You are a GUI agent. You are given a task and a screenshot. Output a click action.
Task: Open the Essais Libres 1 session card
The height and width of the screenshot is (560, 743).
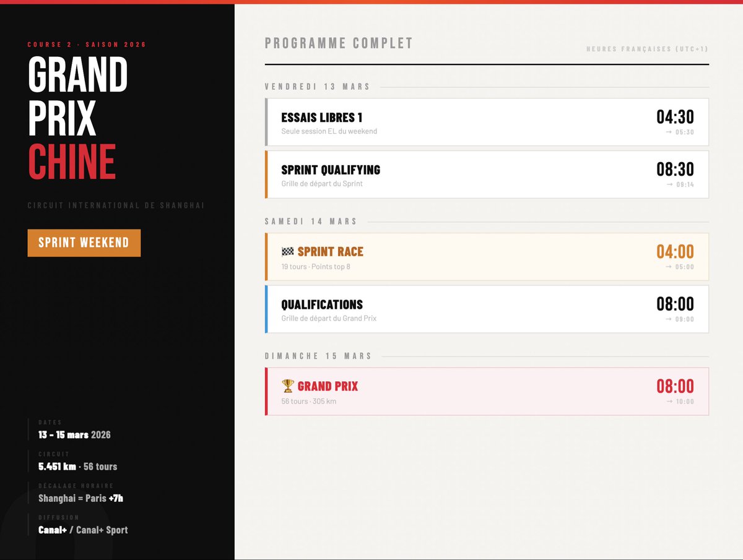(x=487, y=122)
